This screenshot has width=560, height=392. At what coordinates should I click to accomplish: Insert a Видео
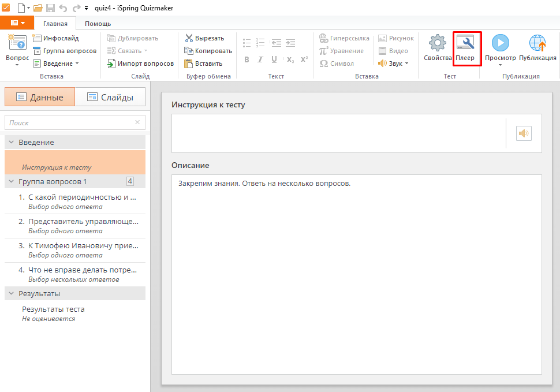393,51
